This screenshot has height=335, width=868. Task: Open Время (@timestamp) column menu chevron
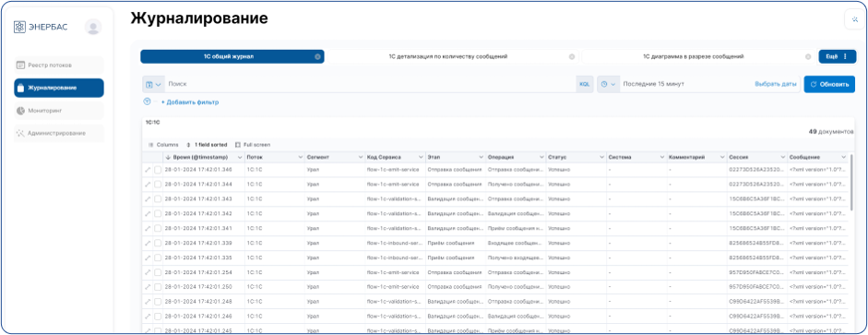[x=240, y=157]
